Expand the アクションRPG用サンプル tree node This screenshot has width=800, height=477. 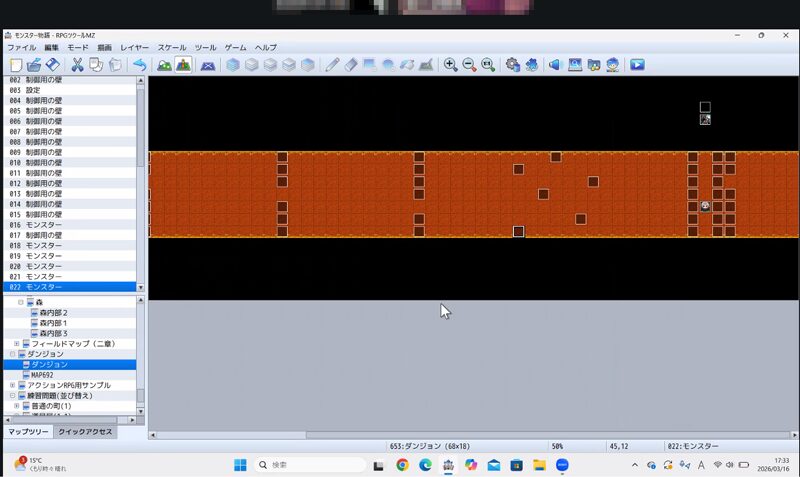(11, 385)
